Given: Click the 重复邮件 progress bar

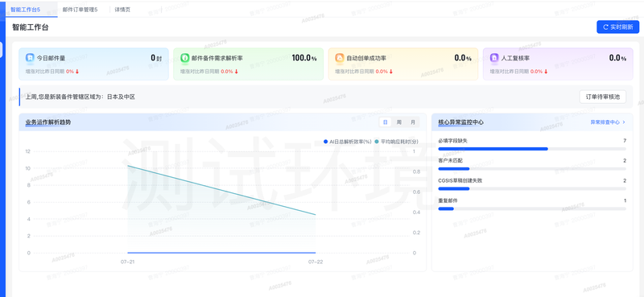Looking at the screenshot, I should point(532,208).
